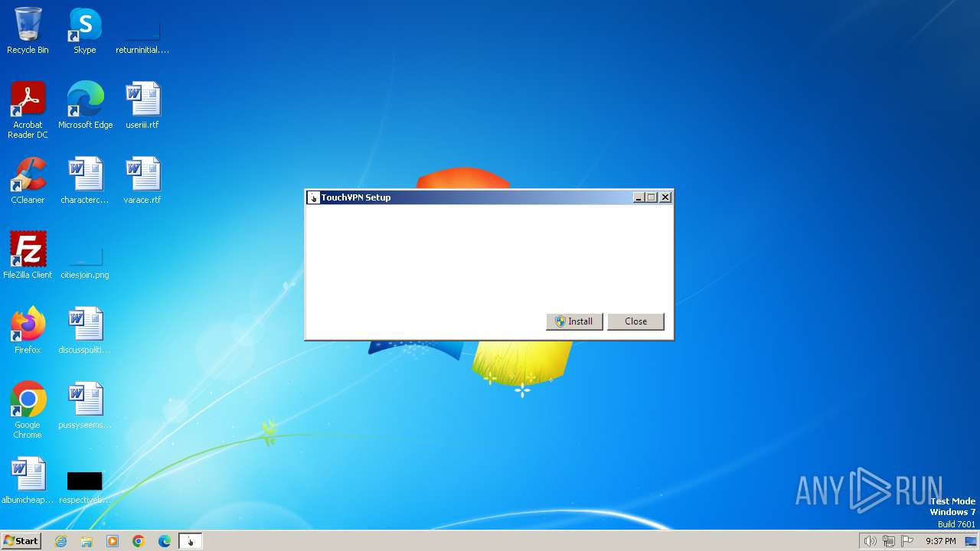Select the discusspoliti... document icon

click(x=85, y=331)
